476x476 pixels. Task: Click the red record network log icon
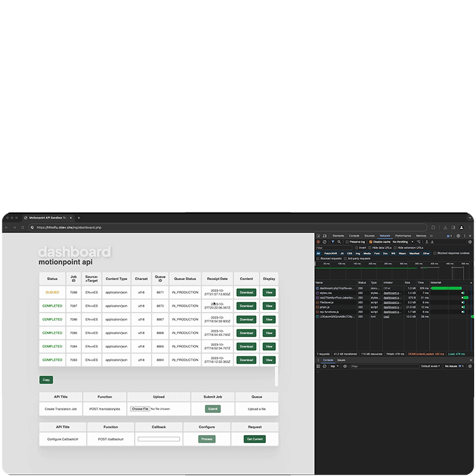pos(318,242)
